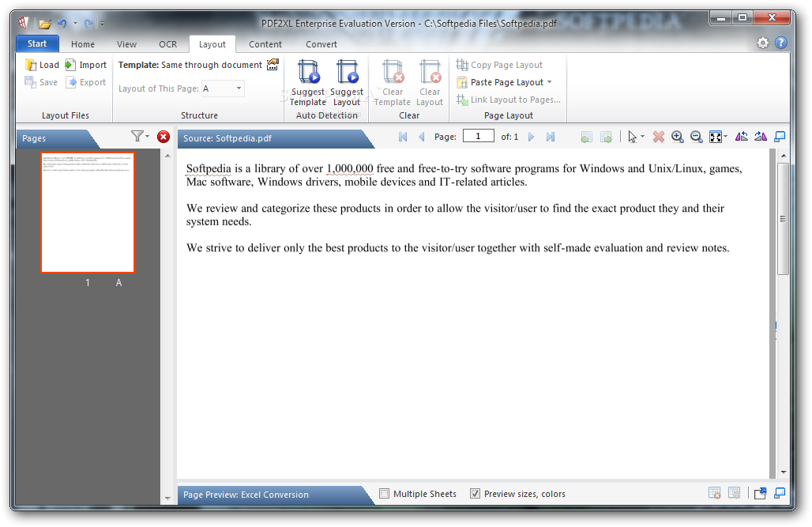Enable the Multiple Sheets checkbox
Image resolution: width=812 pixels, height=527 pixels.
tap(384, 494)
